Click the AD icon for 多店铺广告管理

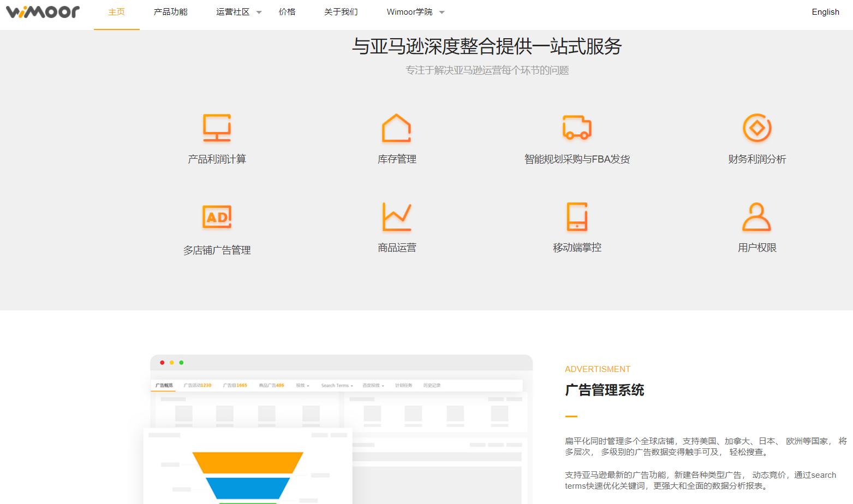217,216
